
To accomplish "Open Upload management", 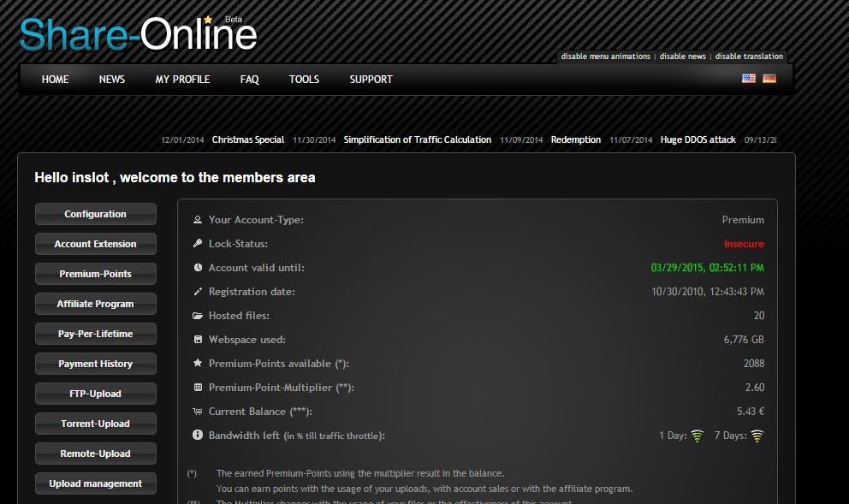I will click(95, 483).
